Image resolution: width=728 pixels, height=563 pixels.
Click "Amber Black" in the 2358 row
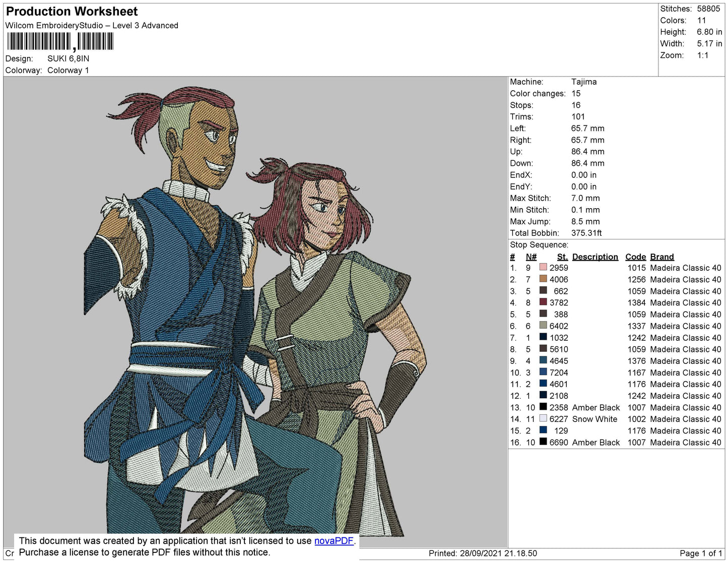596,407
